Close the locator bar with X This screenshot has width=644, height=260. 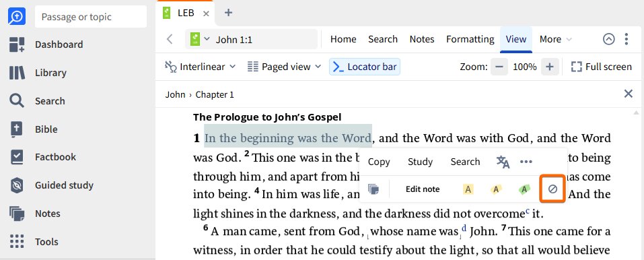coord(629,94)
